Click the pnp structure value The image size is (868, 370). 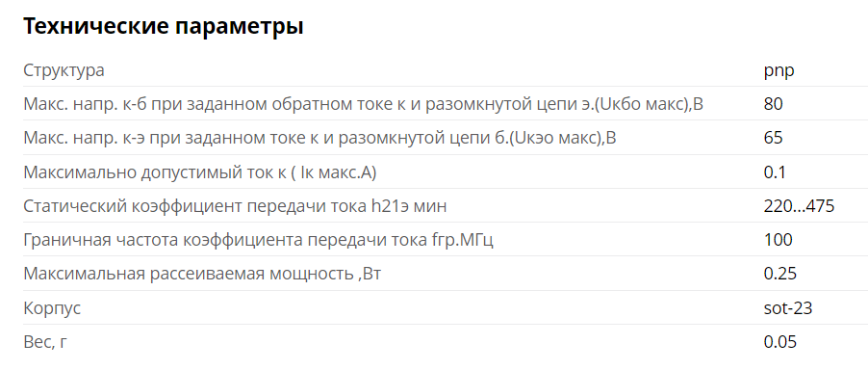tap(779, 71)
